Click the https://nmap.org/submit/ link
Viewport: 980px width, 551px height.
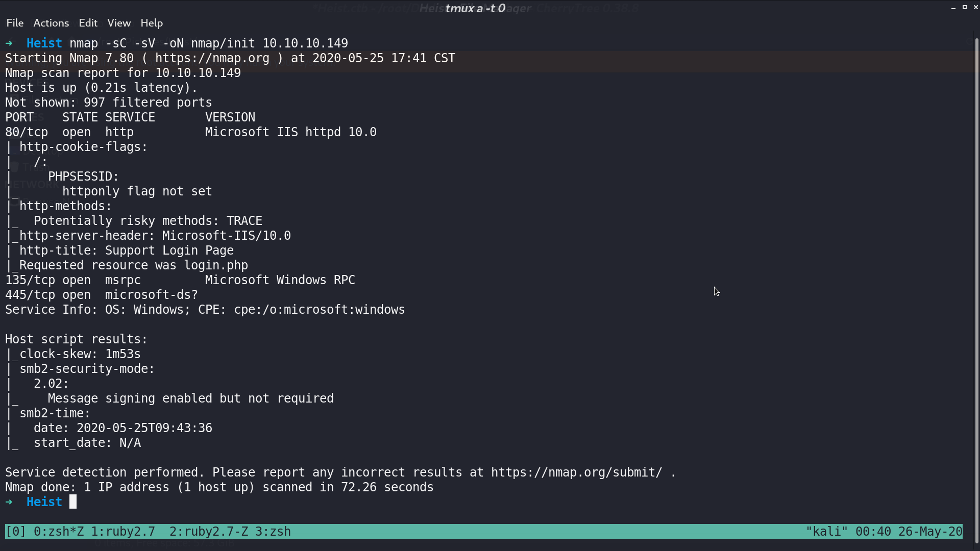pos(577,472)
